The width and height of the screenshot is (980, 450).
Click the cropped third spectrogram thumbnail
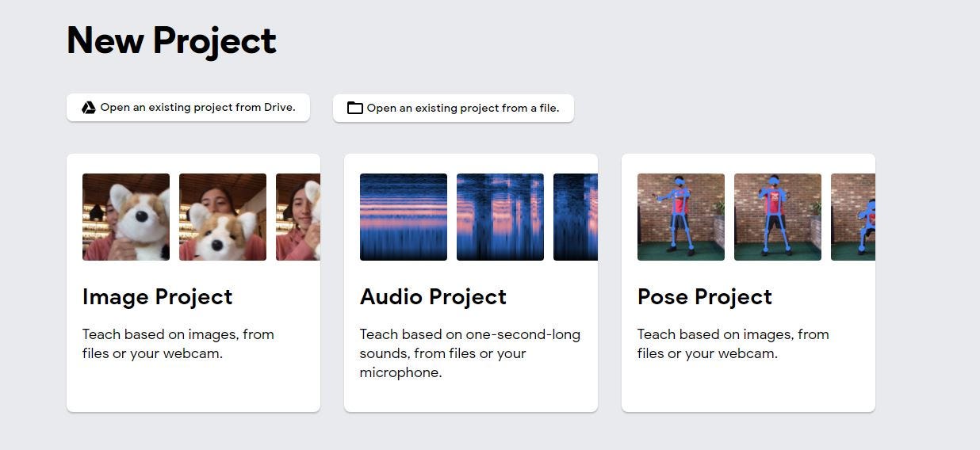coord(576,217)
